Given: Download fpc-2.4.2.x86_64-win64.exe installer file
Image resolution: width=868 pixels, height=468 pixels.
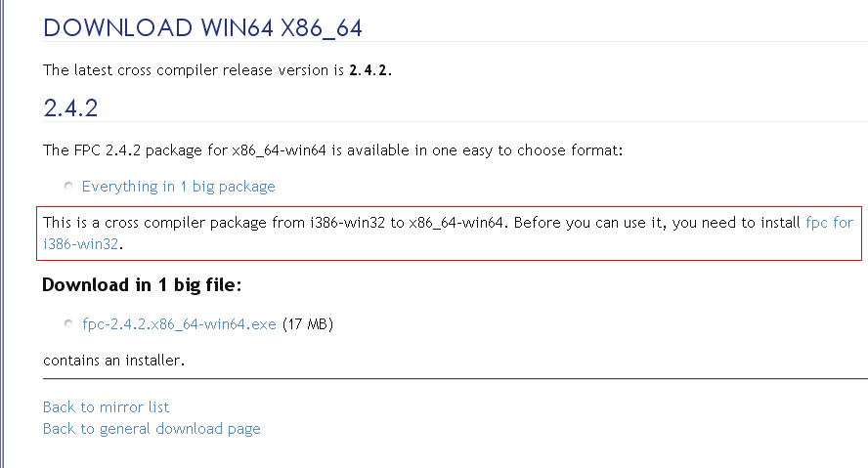Looking at the screenshot, I should 179,324.
